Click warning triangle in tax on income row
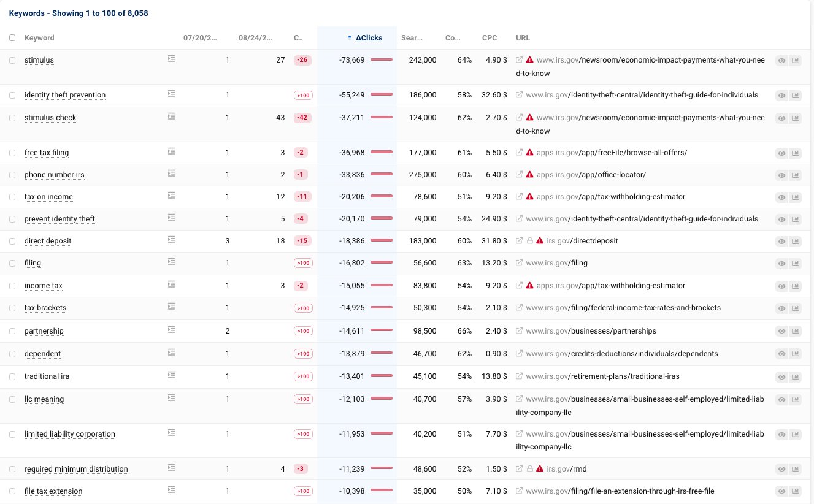The height and width of the screenshot is (504, 814). pyautogui.click(x=530, y=197)
